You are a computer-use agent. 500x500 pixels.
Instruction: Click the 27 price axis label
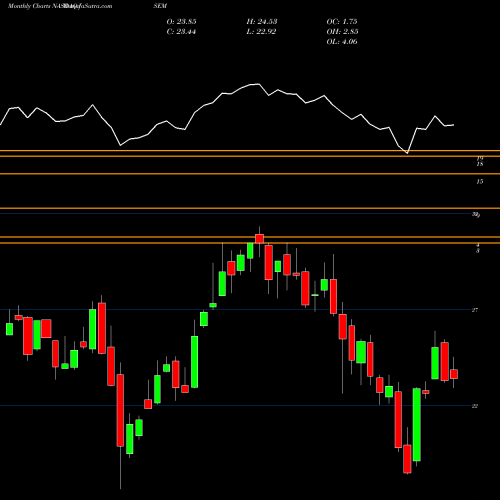(475, 310)
